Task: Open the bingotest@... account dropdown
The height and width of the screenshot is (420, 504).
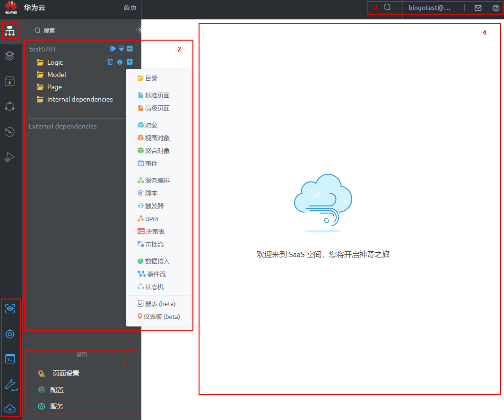Action: pos(429,8)
